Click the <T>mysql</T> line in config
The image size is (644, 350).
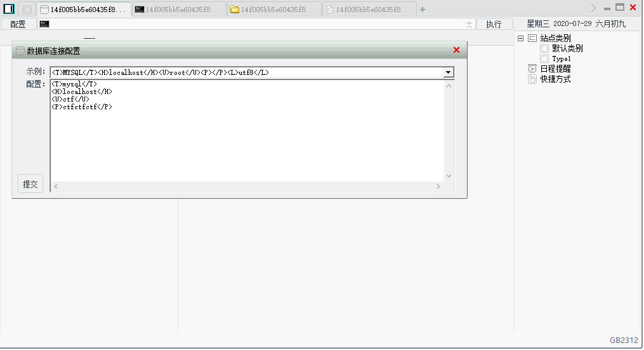pos(74,84)
